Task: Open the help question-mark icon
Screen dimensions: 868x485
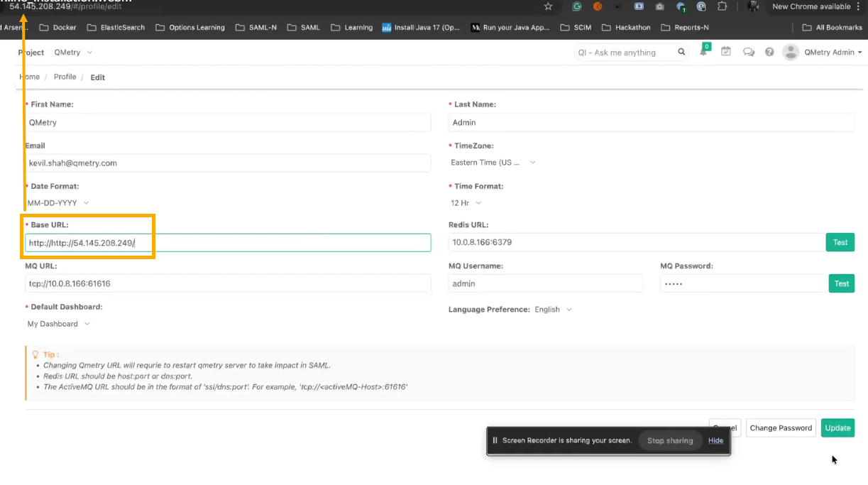Action: pyautogui.click(x=769, y=52)
